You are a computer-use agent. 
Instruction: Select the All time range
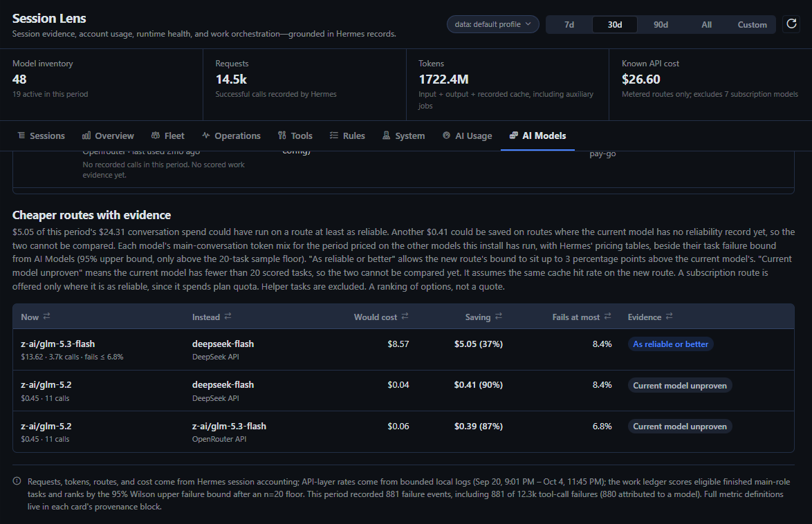coord(706,24)
